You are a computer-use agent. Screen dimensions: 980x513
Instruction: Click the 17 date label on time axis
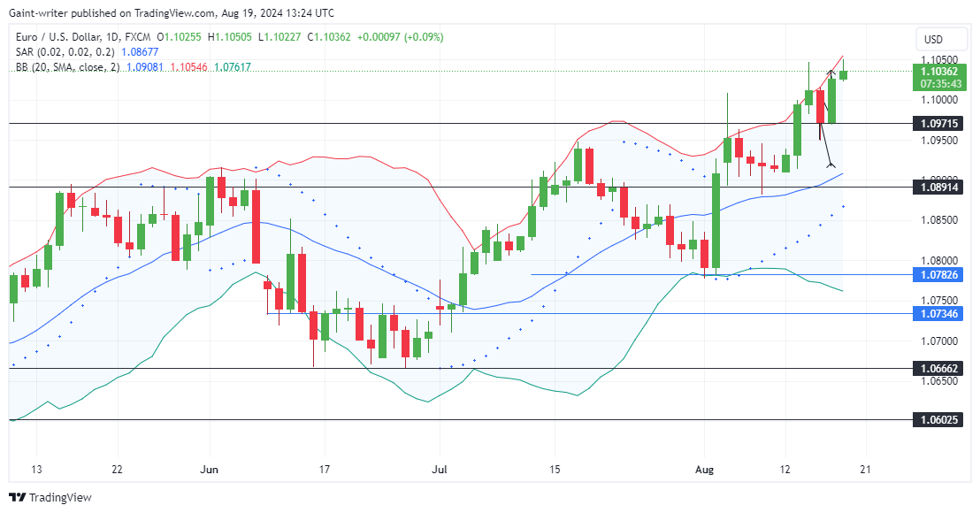click(x=325, y=470)
